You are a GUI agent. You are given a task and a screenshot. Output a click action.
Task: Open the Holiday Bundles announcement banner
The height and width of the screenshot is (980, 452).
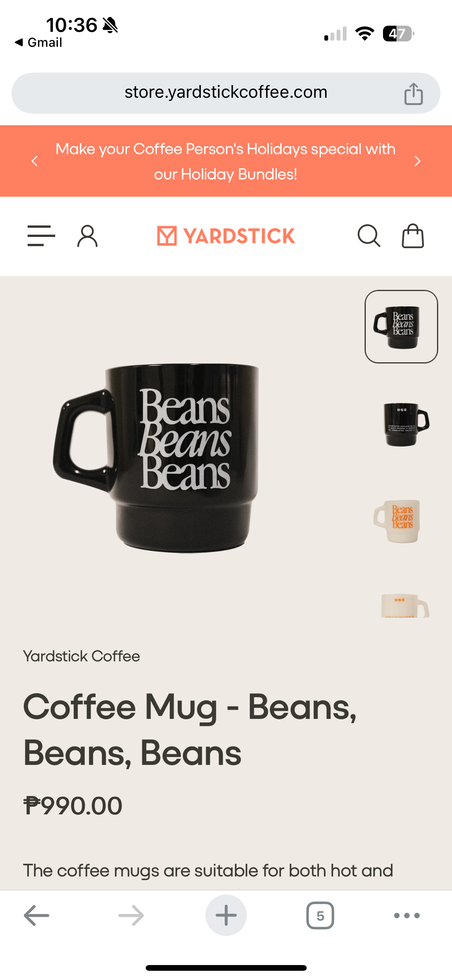click(x=225, y=161)
